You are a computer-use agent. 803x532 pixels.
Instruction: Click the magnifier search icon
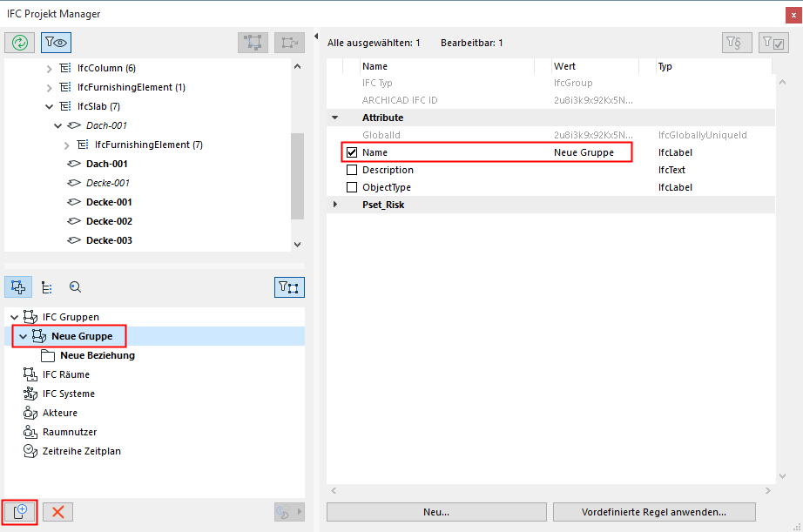point(75,287)
